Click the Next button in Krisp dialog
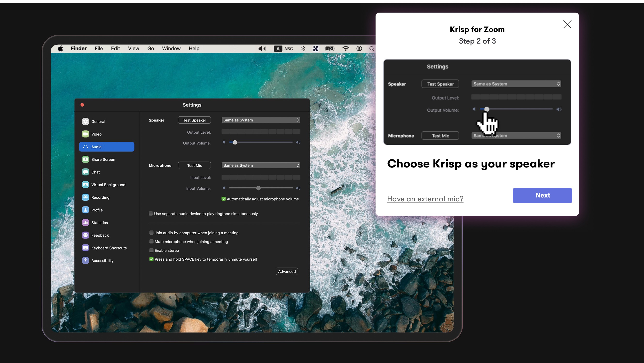 pos(542,195)
